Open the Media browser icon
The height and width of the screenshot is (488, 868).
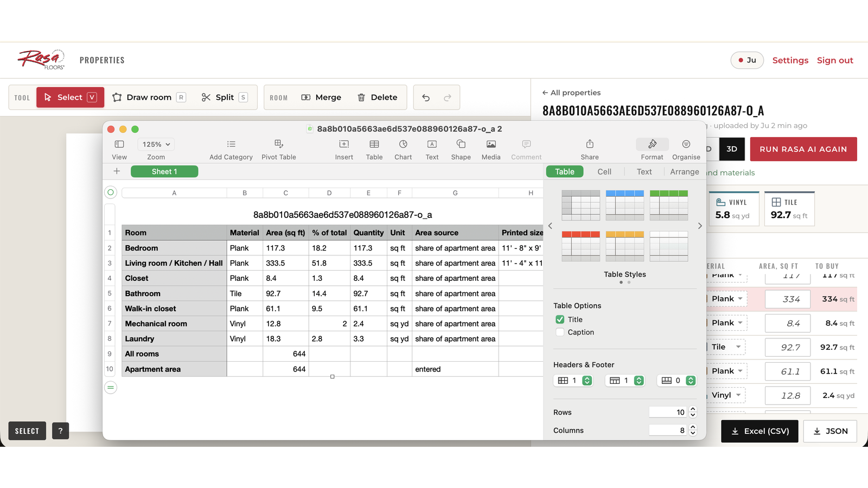(491, 144)
